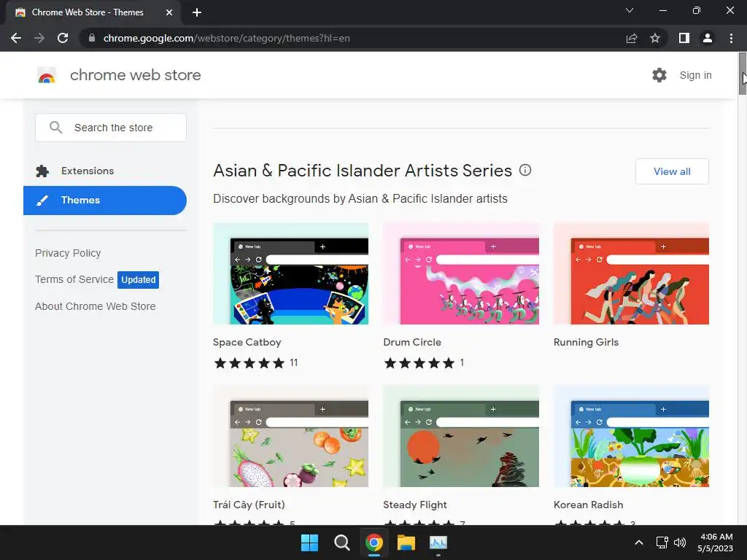Click the Running Girls title
The height and width of the screenshot is (560, 747).
(x=586, y=342)
